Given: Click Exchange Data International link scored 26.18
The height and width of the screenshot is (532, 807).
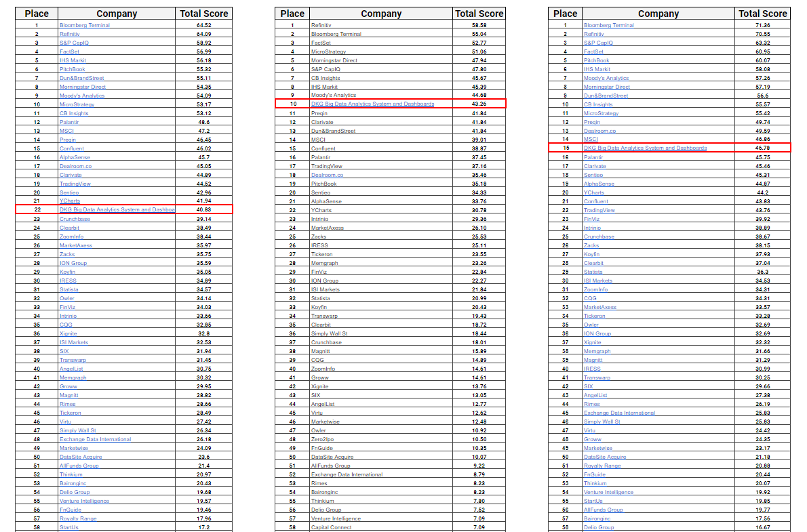Looking at the screenshot, I should tap(95, 439).
